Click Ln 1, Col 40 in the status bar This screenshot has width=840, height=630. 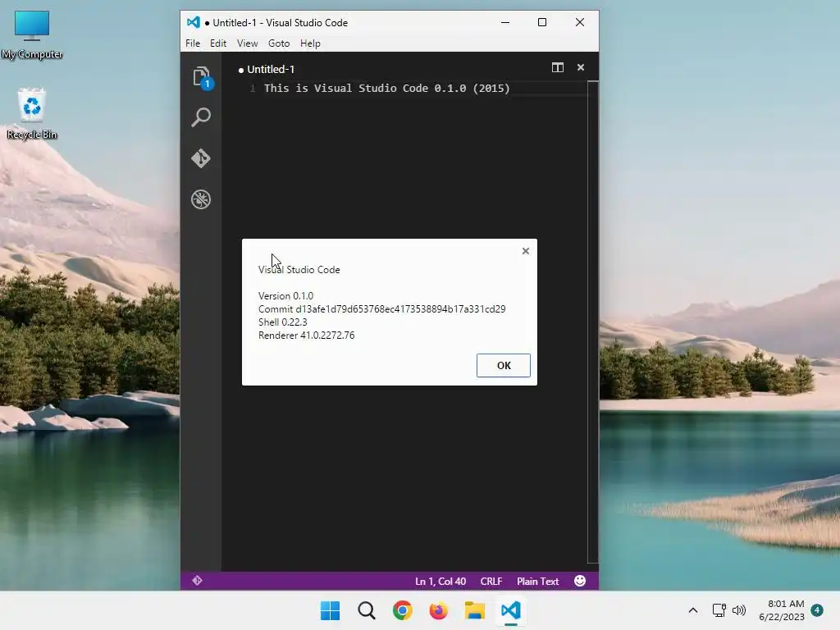coord(441,582)
